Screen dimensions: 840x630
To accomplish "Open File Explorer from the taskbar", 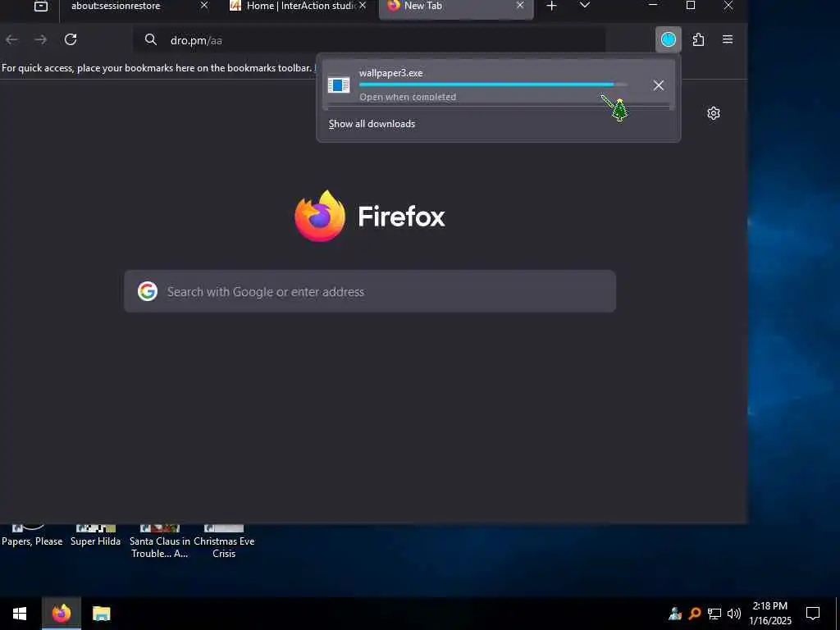I will tap(101, 614).
